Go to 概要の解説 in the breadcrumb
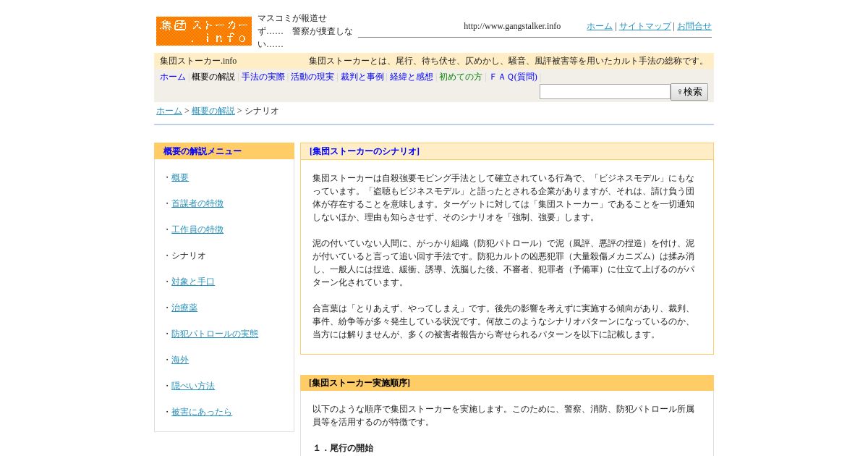The width and height of the screenshot is (868, 456). (x=213, y=111)
